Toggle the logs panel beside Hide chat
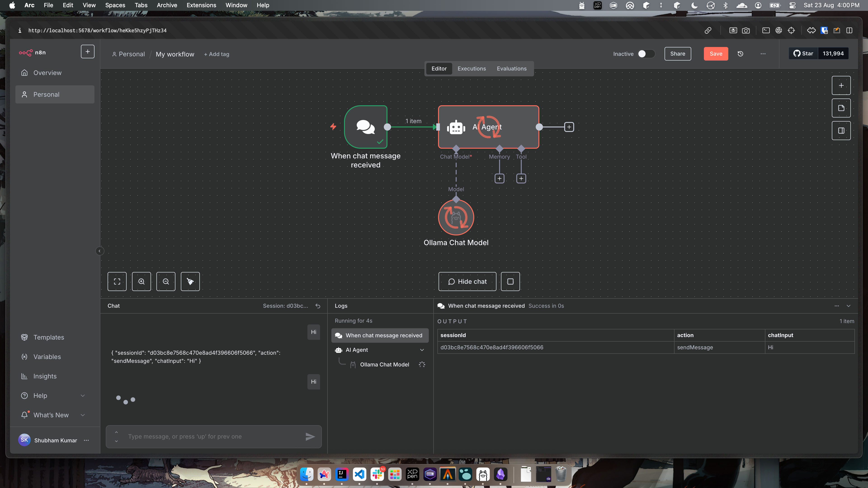Viewport: 868px width, 488px height. pyautogui.click(x=510, y=281)
